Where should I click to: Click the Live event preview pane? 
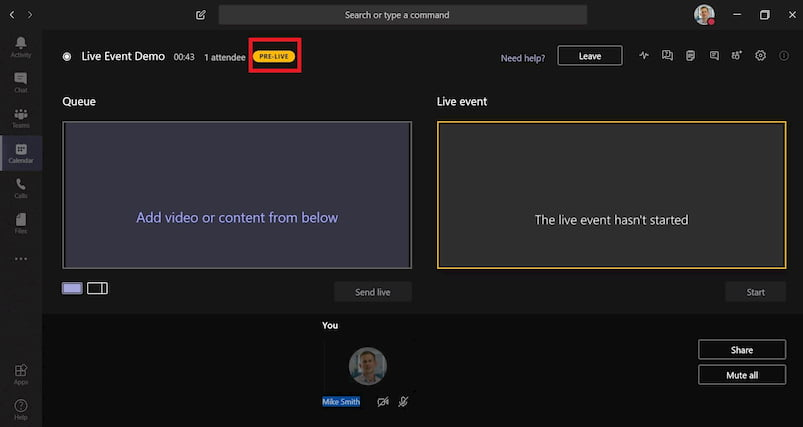(611, 195)
